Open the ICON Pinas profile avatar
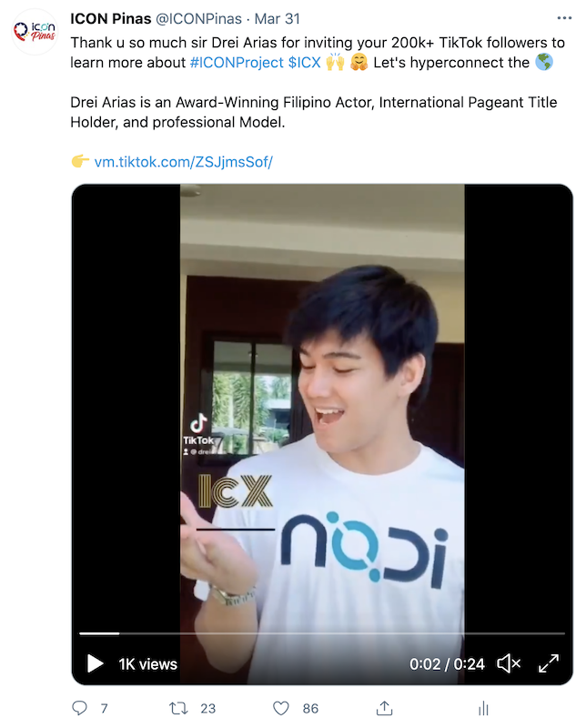 (x=35, y=32)
